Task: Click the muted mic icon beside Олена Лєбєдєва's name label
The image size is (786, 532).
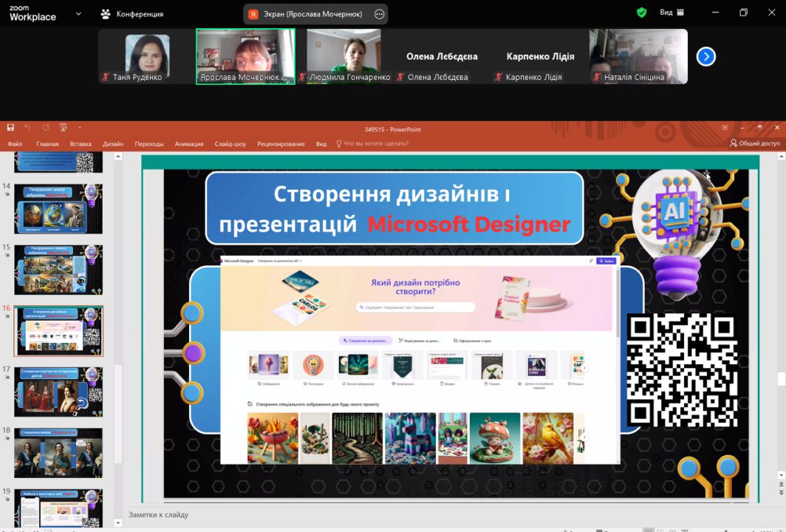Action: pos(400,78)
